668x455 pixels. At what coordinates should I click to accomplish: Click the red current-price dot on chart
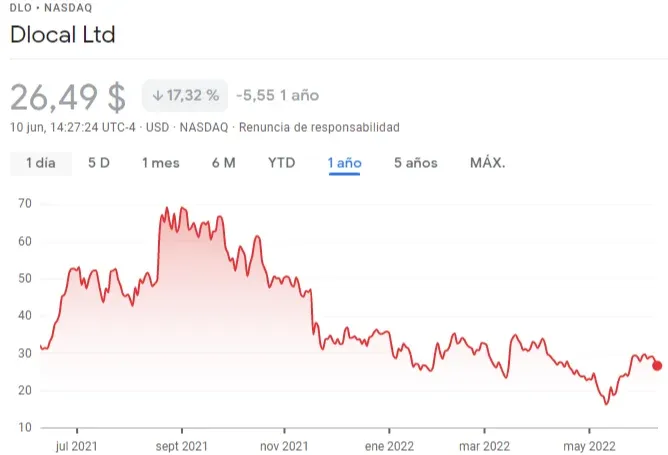click(657, 365)
